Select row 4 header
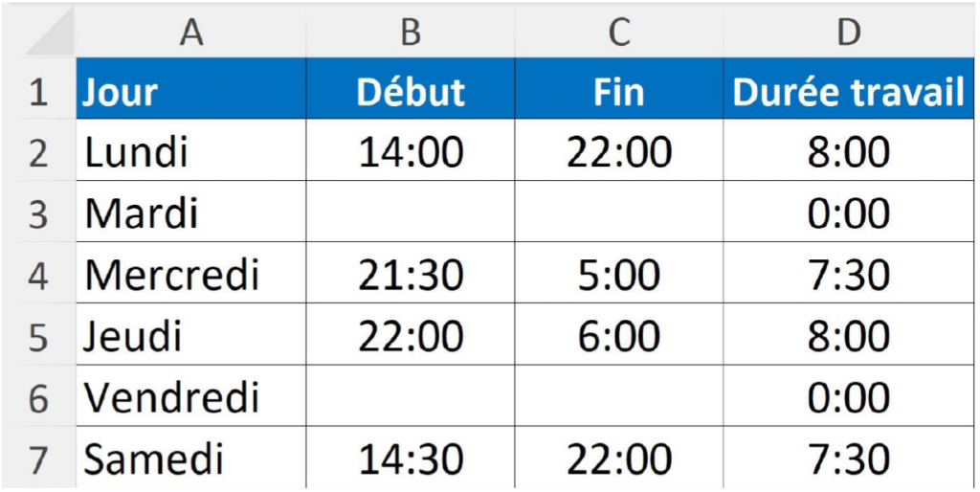980x492 pixels. click(x=38, y=276)
